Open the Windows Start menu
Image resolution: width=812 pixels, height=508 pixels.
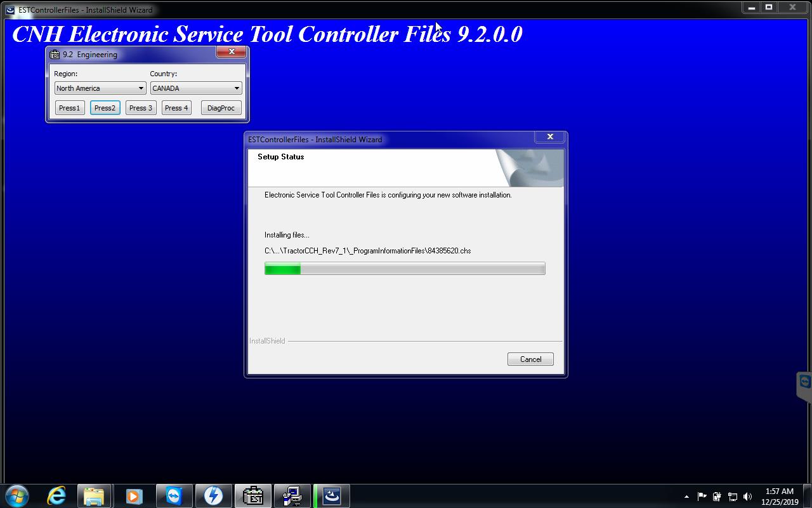click(17, 495)
